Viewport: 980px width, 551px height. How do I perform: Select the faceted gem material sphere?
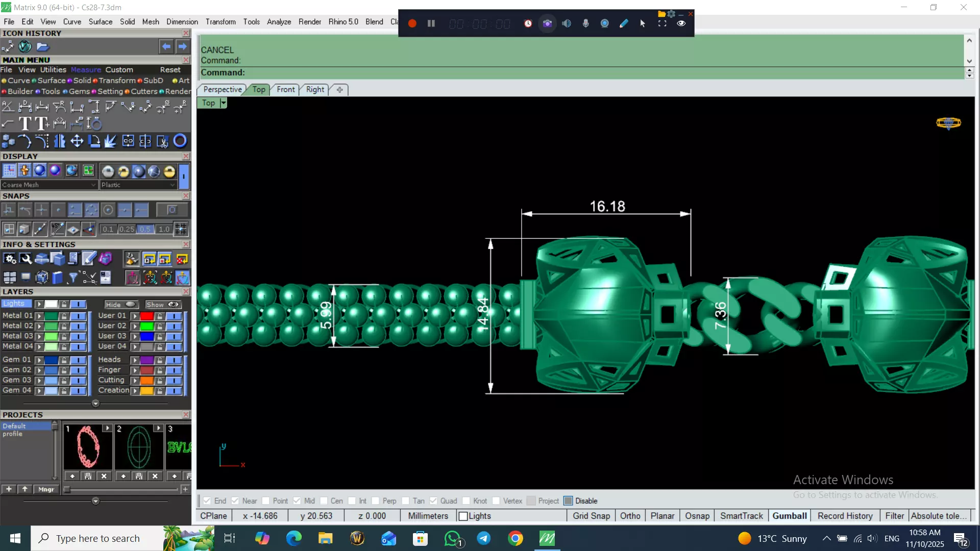[x=154, y=171]
